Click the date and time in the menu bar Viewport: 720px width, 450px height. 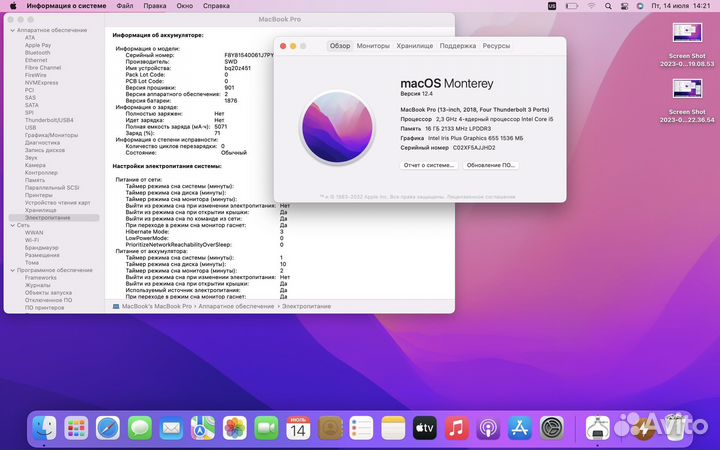click(681, 6)
